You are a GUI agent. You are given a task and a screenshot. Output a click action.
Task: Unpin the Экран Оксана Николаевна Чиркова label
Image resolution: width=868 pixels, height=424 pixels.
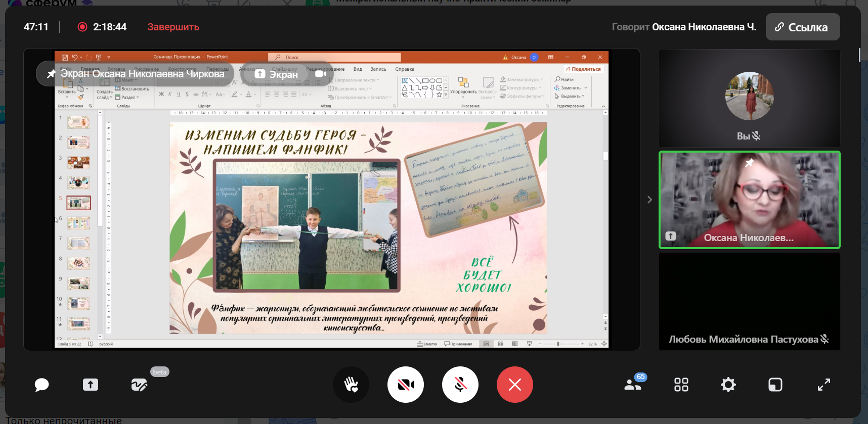coord(51,74)
